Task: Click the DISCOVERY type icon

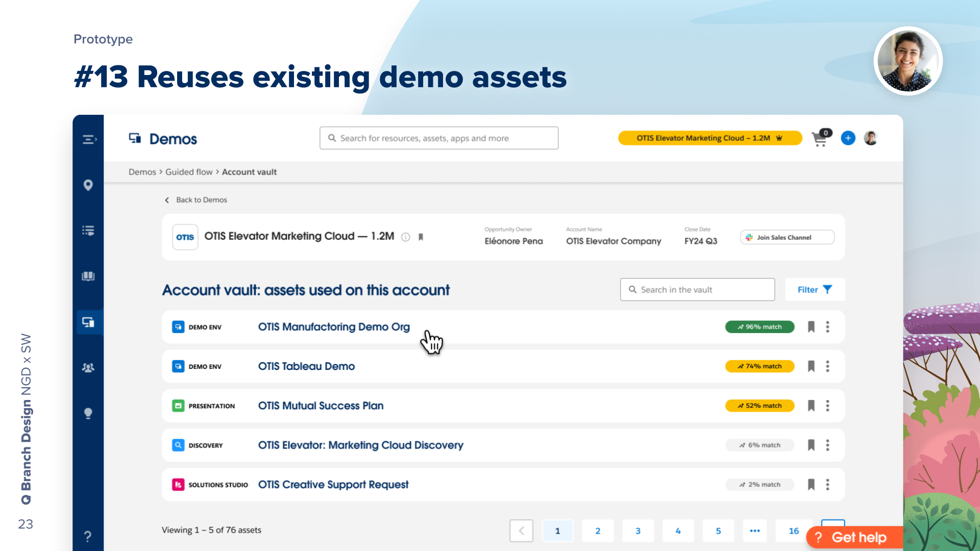Action: 178,445
